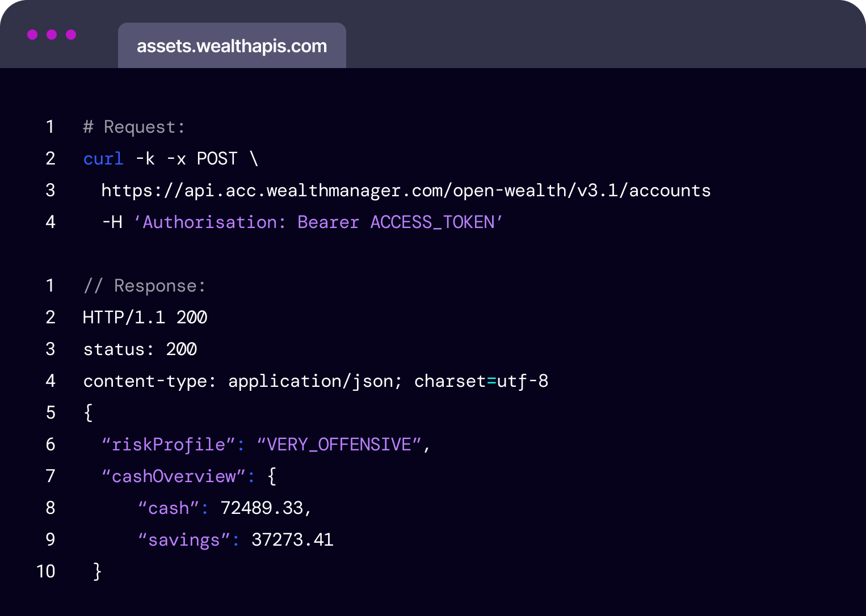Viewport: 866px width, 616px height.
Task: Click the '-k' flag in the curl command
Action: pos(145,159)
